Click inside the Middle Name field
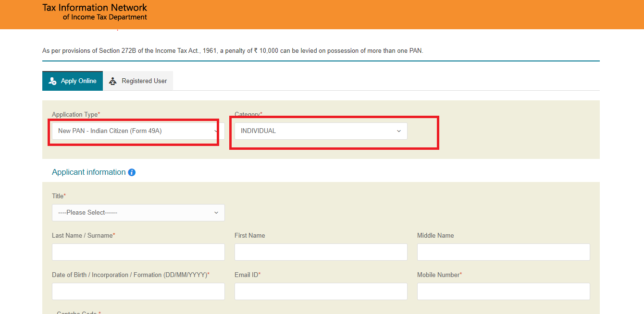The width and height of the screenshot is (644, 314). click(x=503, y=252)
